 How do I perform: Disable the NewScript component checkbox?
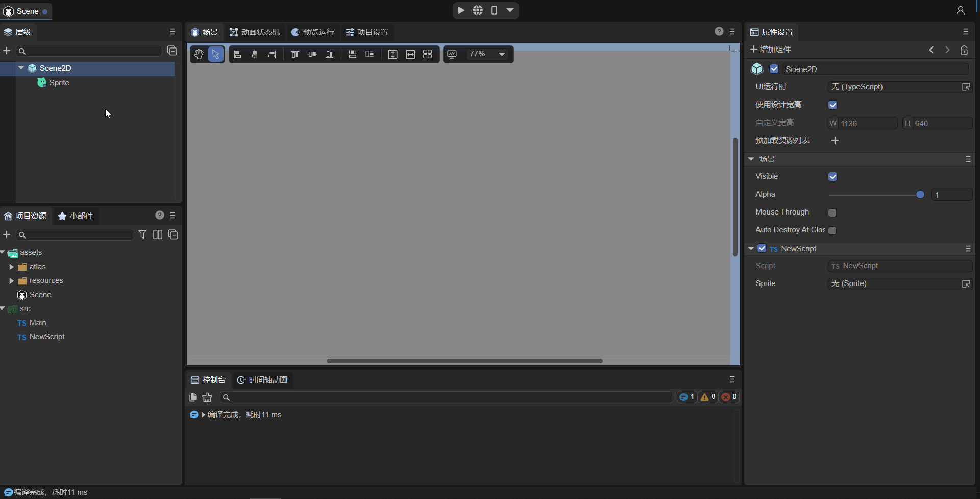pos(762,248)
